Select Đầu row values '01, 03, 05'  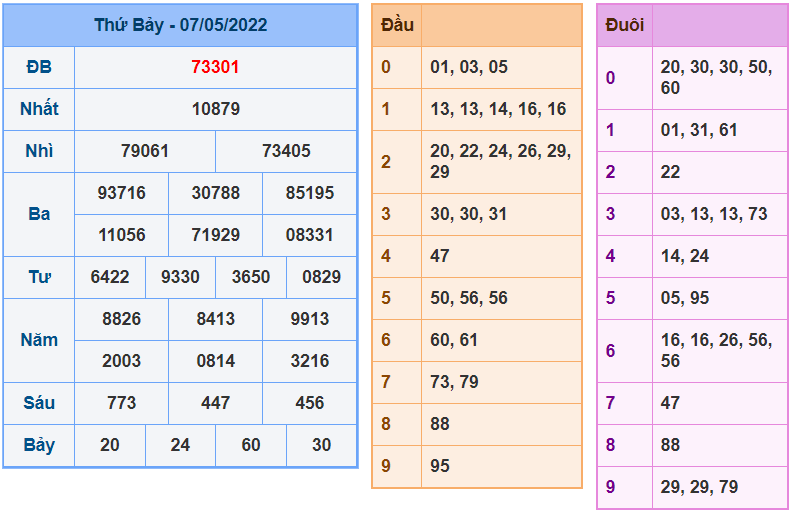[469, 67]
